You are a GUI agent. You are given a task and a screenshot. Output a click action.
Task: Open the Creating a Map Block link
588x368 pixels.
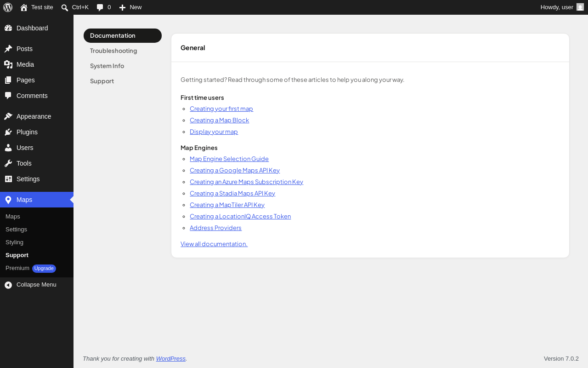[219, 120]
